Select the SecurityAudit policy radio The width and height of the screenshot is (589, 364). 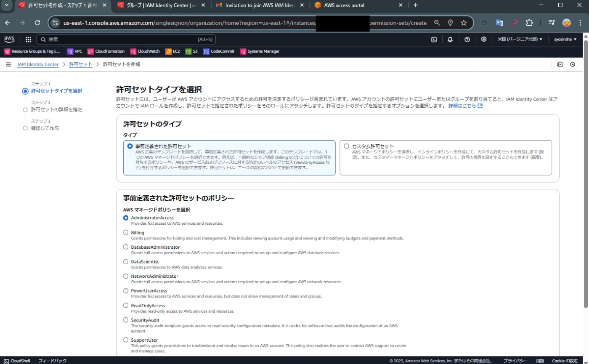[125, 320]
